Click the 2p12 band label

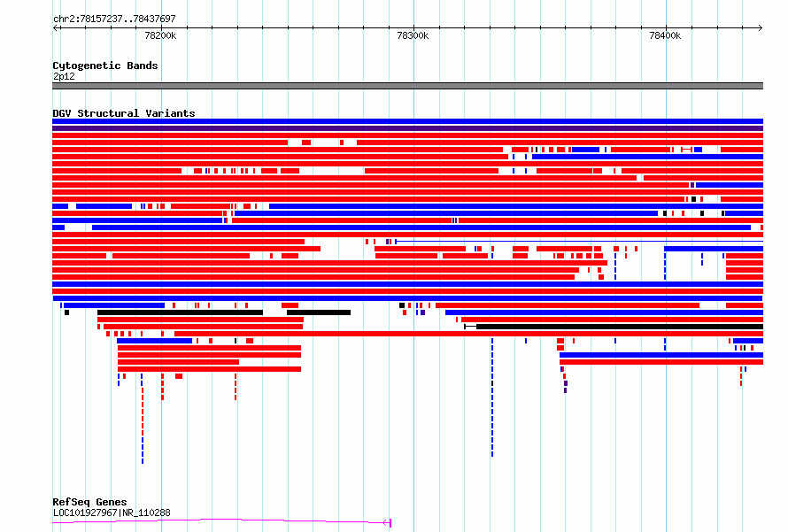pos(64,76)
